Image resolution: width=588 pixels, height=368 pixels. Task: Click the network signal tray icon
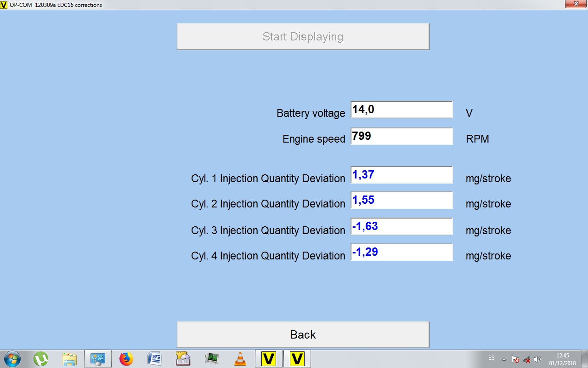coord(526,359)
